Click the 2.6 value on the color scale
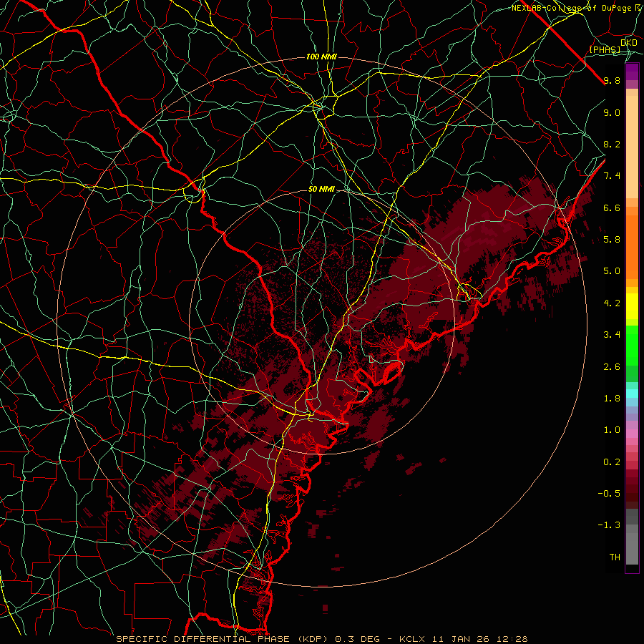The image size is (644, 644). [x=612, y=367]
